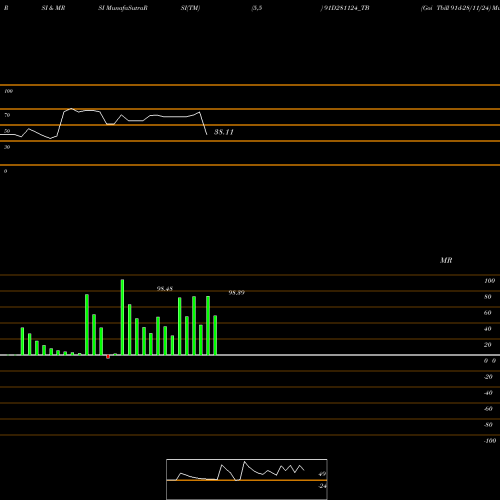Click the 'SI(TM)' header label
500x500 pixels.
190,8
